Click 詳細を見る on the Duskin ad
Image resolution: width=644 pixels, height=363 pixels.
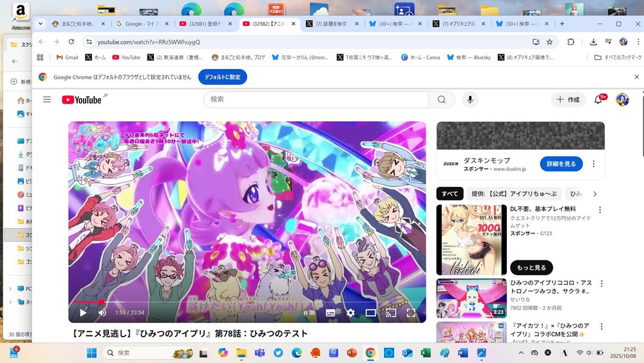pos(561,164)
